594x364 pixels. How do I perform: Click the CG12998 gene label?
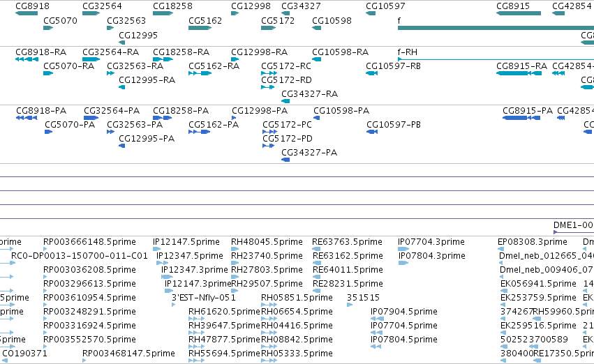click(x=251, y=6)
